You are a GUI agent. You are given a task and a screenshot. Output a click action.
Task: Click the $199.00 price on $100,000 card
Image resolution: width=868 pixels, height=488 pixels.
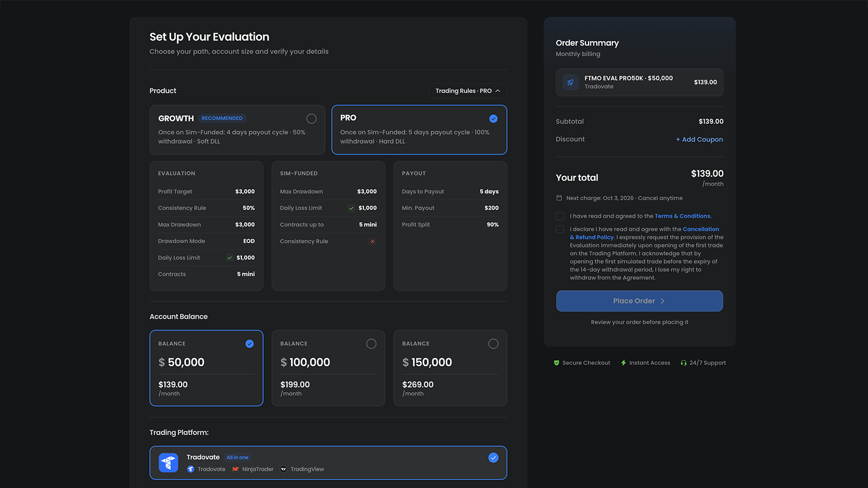click(295, 384)
